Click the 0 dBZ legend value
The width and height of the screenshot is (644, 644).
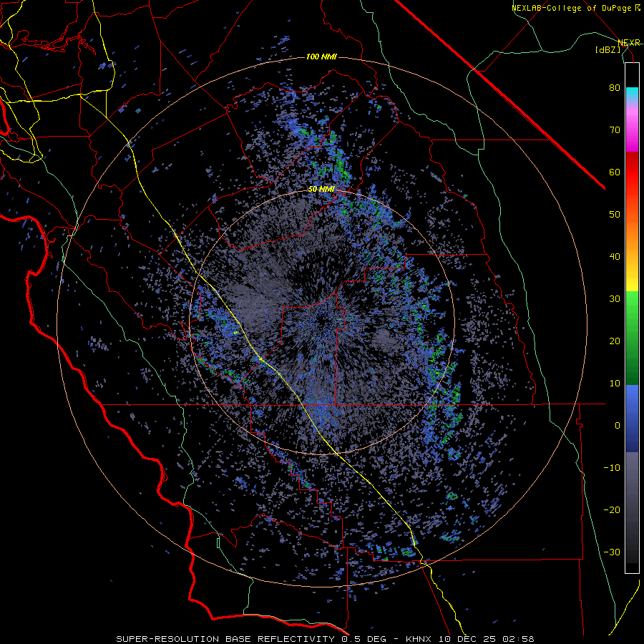pos(618,426)
